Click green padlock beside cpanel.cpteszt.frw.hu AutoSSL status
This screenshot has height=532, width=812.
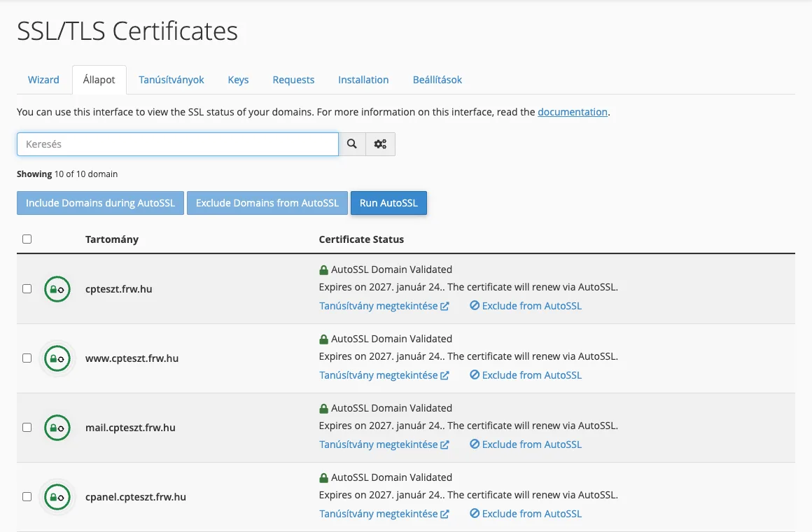(x=323, y=477)
